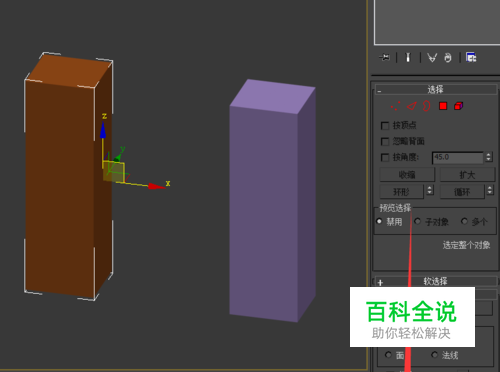Click the spinner next to 环形

pyautogui.click(x=430, y=190)
